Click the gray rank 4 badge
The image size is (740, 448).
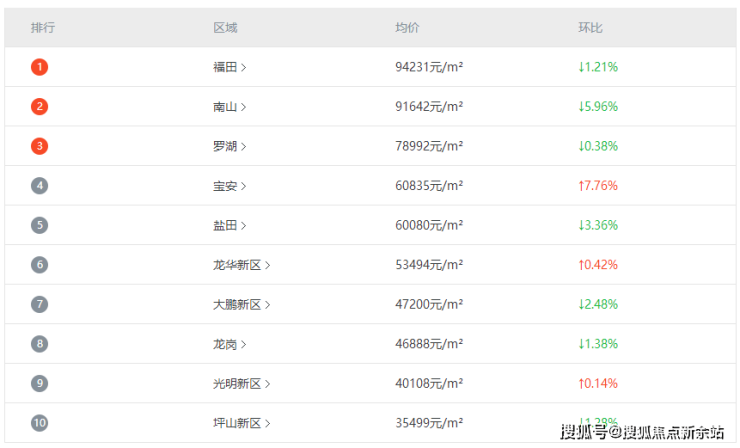click(x=39, y=185)
